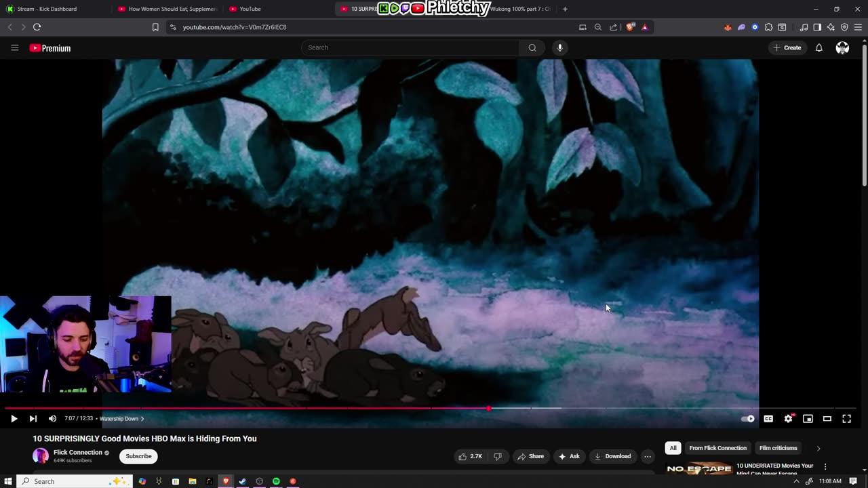Screen dimensions: 868x488
Task: Open the Brave main menu
Action: (x=859, y=27)
